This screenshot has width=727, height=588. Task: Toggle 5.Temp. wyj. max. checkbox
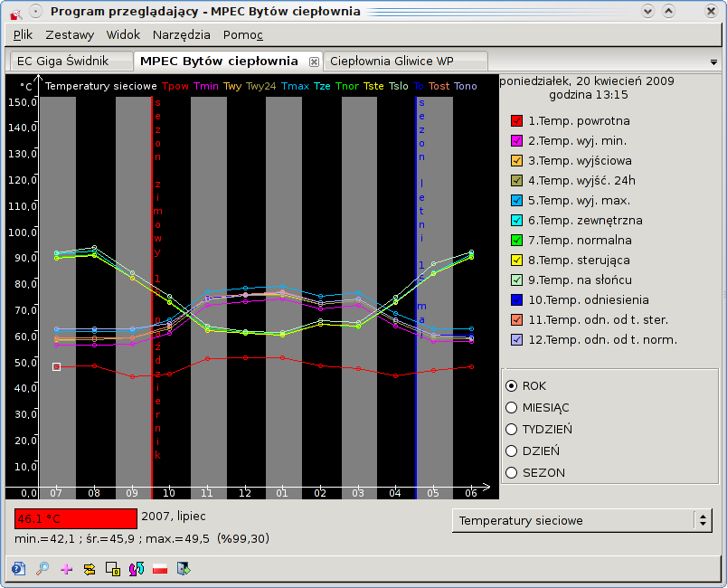[x=516, y=201]
